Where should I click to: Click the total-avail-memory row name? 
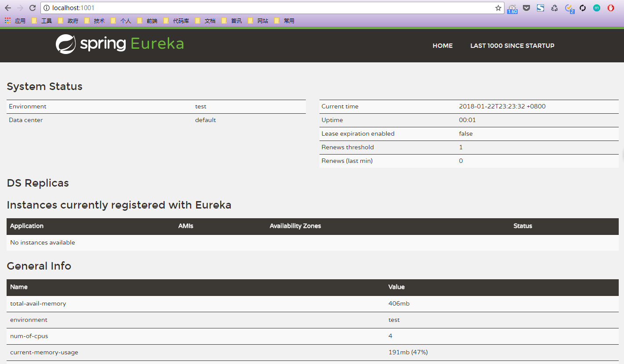click(x=38, y=303)
